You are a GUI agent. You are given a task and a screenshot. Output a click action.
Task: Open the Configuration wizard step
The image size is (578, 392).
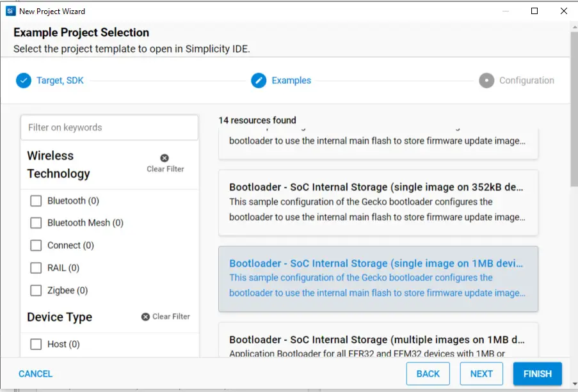(526, 81)
